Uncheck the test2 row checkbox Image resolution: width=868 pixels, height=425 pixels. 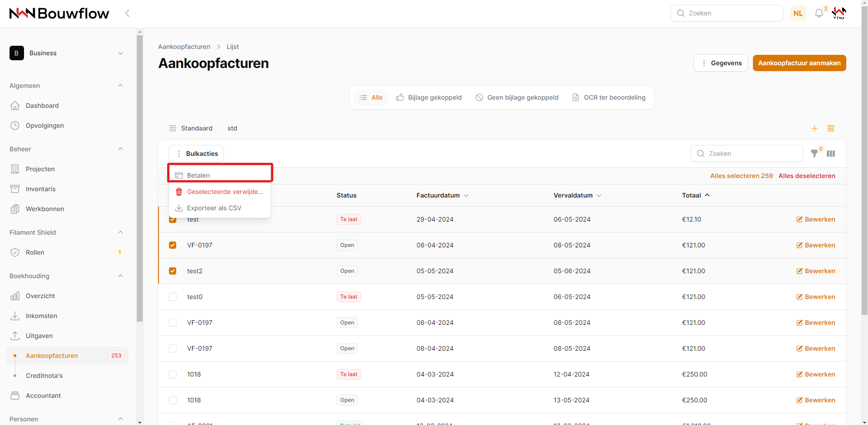click(173, 271)
